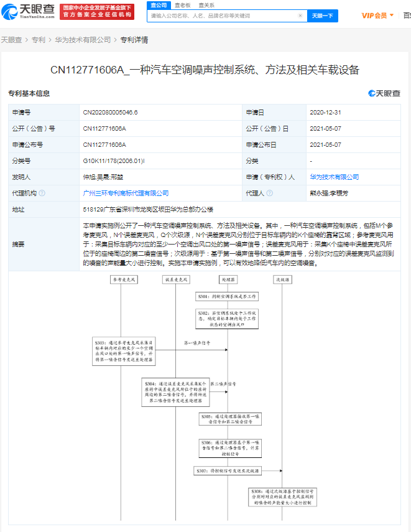Select the 查关系 search tab

tap(206, 5)
